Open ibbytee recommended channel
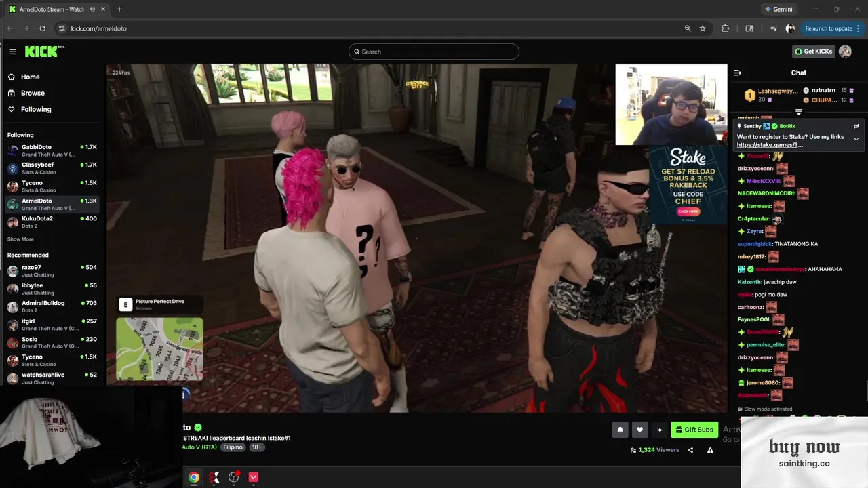Screen dimensions: 868x488 pyautogui.click(x=52, y=289)
